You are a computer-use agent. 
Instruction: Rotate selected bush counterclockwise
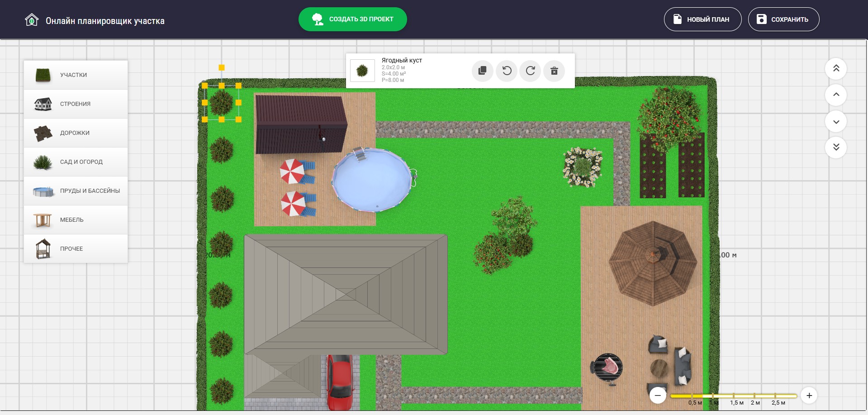click(x=507, y=71)
